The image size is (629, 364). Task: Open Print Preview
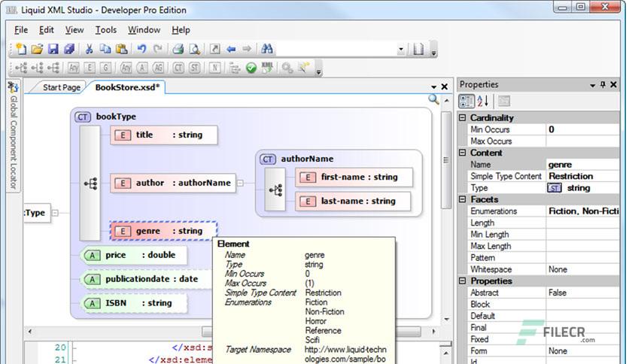click(195, 49)
